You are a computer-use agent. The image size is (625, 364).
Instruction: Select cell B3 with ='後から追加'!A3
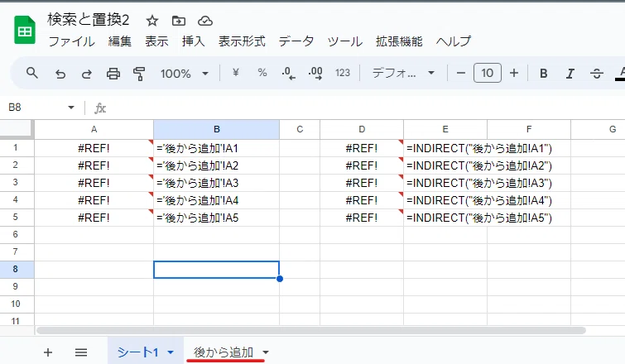pyautogui.click(x=216, y=183)
